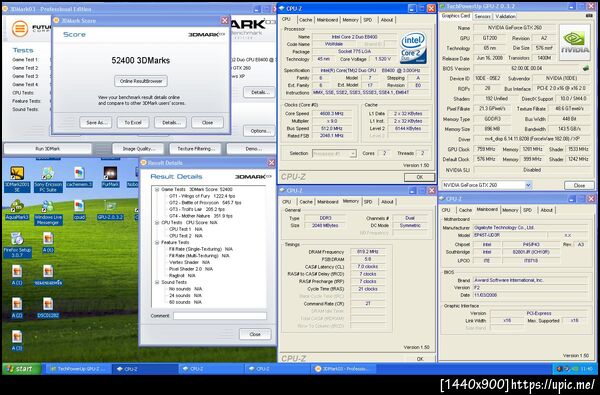Switch to SPD tab in Memory CPU-Z window
The width and height of the screenshot is (600, 395).
(x=368, y=202)
